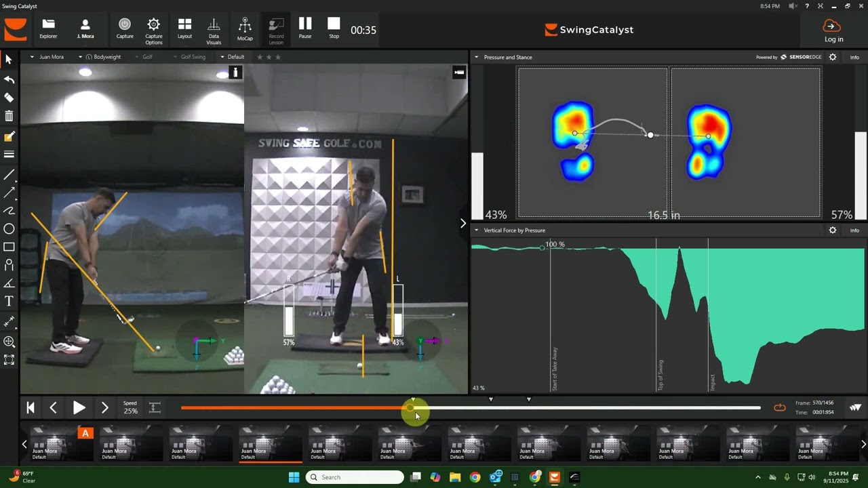Open Data Visuals
868x488 pixels.
(x=214, y=31)
